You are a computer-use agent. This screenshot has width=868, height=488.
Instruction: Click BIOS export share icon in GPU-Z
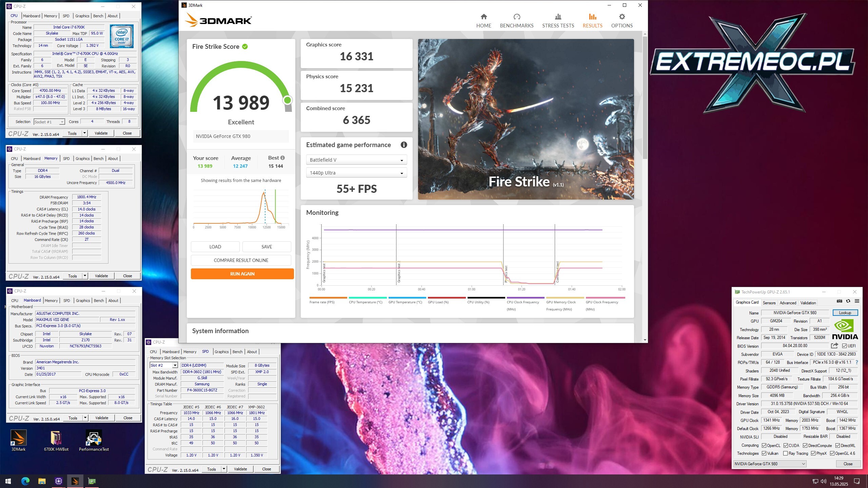pos(834,346)
